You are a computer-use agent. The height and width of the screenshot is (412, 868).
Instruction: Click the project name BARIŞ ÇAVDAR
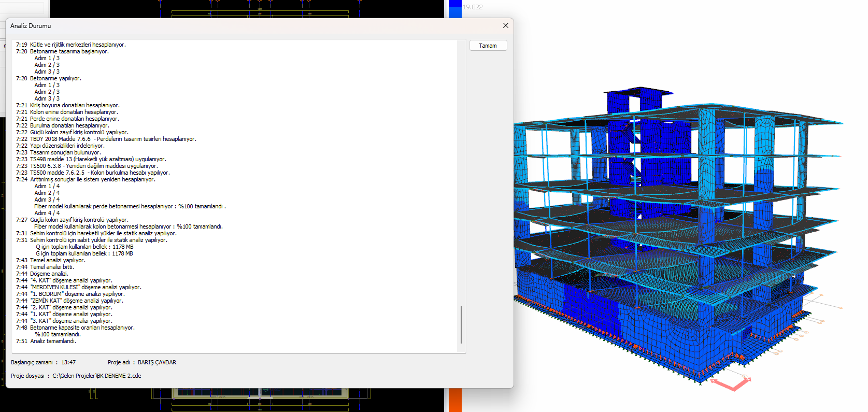point(156,362)
